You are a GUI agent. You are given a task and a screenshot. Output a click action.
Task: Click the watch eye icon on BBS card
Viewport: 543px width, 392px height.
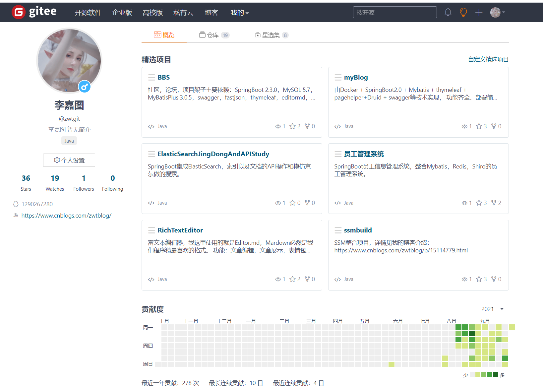(x=278, y=126)
